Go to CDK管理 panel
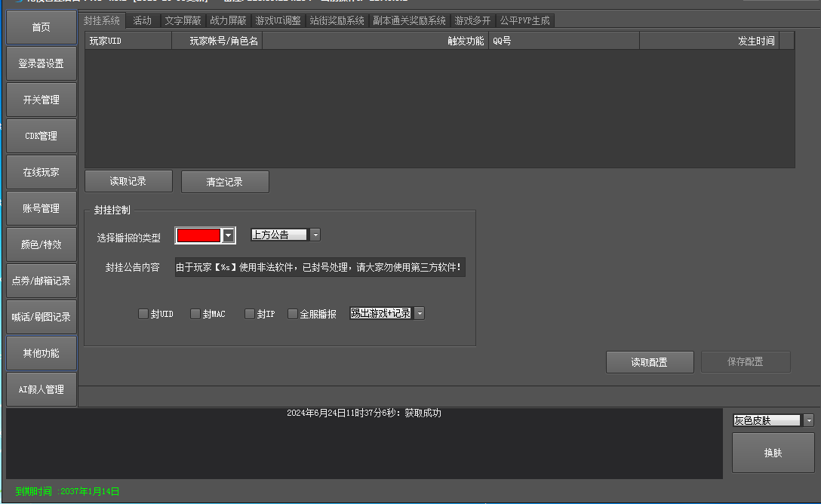The image size is (821, 504). tap(42, 136)
